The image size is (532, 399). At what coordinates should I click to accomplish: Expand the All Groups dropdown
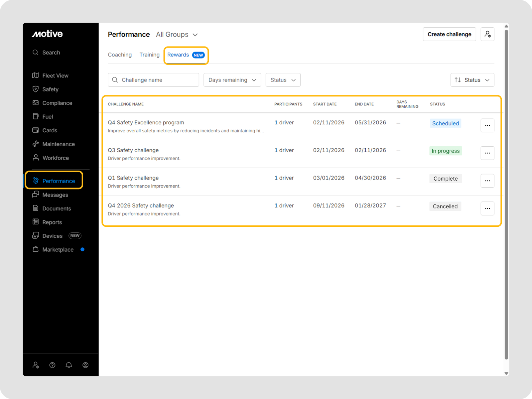(177, 35)
